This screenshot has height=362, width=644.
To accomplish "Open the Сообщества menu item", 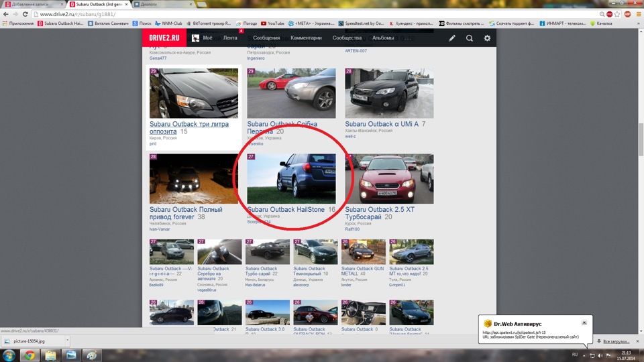I will (347, 38).
